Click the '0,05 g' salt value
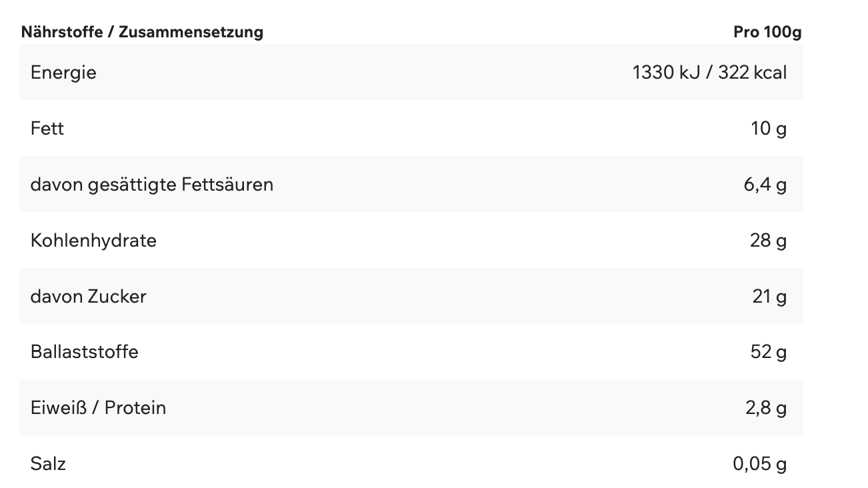The width and height of the screenshot is (868, 488). [760, 463]
